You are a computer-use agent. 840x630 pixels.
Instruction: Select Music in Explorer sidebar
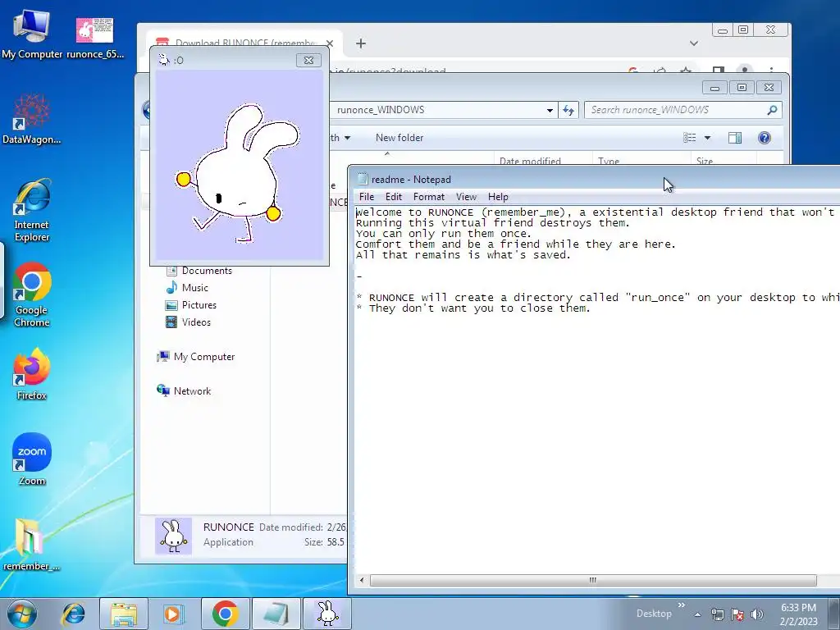click(187, 288)
